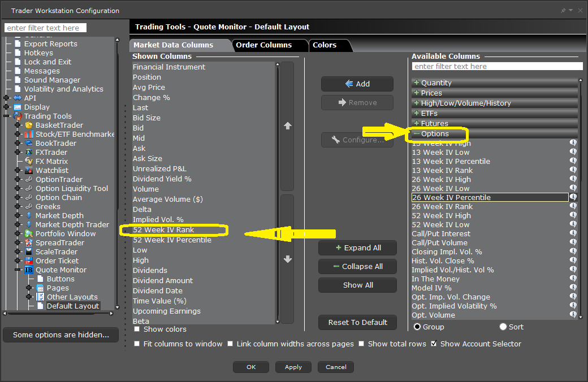This screenshot has width=588, height=382.
Task: Click the BasketTrader basket icon
Action: tap(29, 125)
